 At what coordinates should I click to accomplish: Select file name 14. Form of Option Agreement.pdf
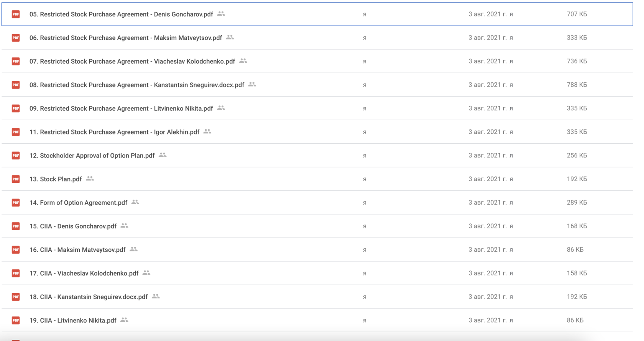(x=78, y=203)
